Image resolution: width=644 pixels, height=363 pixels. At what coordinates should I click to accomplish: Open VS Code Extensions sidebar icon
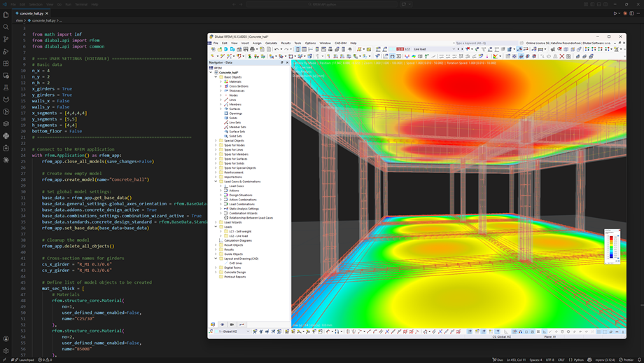(x=6, y=63)
